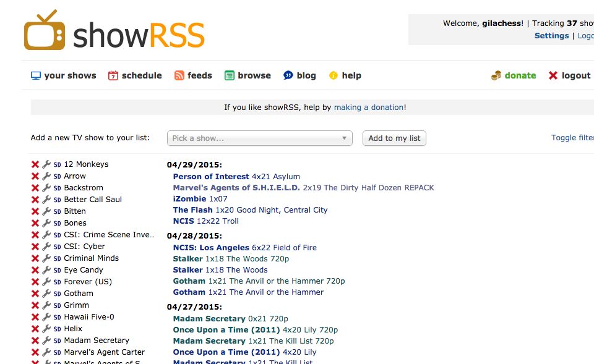Toggle the SD badge next to Arrow

(x=57, y=176)
